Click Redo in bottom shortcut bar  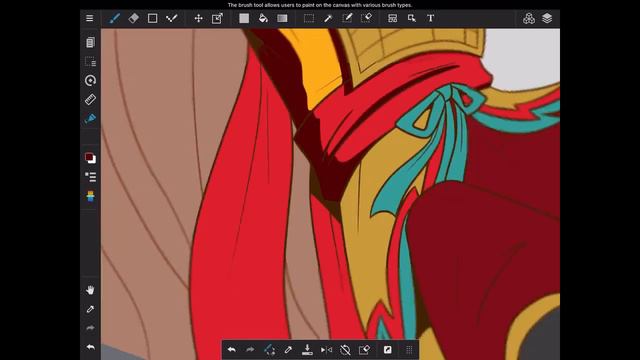coord(250,350)
